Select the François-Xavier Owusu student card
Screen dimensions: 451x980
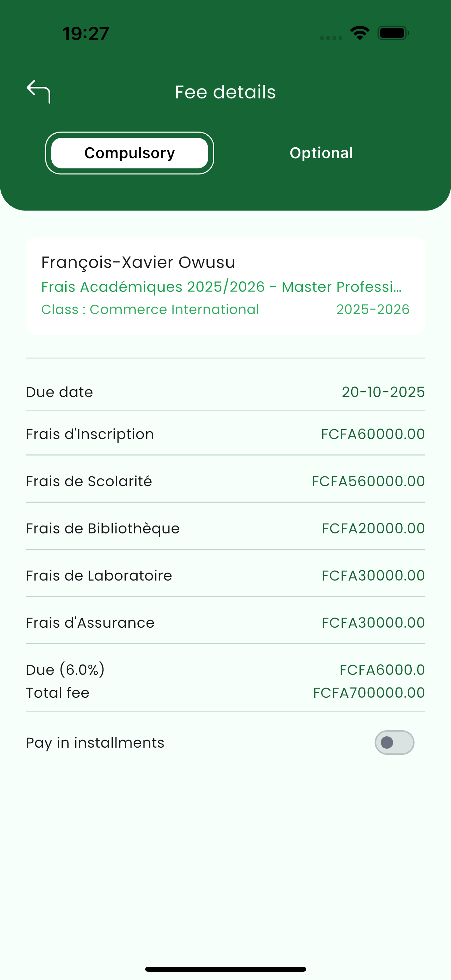point(225,286)
